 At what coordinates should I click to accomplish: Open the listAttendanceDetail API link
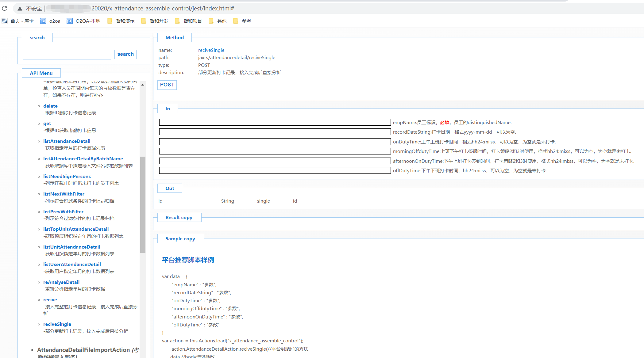click(67, 141)
